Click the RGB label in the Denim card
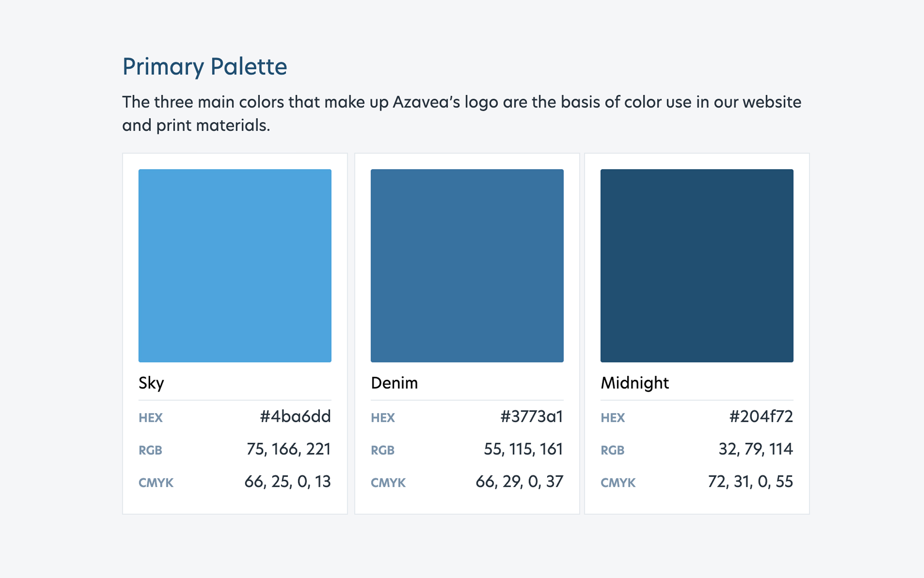 [x=383, y=450]
